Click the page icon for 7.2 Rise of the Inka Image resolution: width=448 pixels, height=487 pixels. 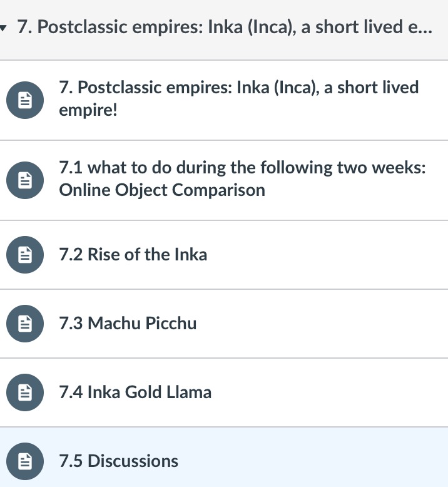click(24, 255)
